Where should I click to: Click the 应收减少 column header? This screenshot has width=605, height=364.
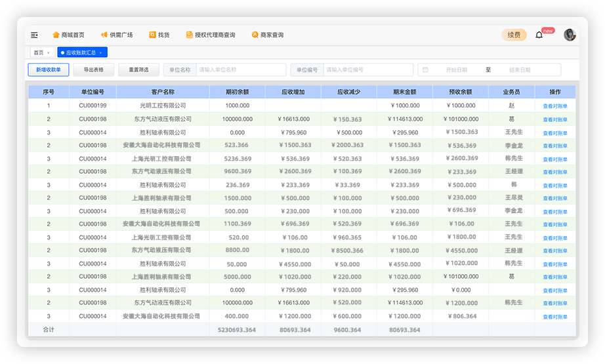coord(349,92)
